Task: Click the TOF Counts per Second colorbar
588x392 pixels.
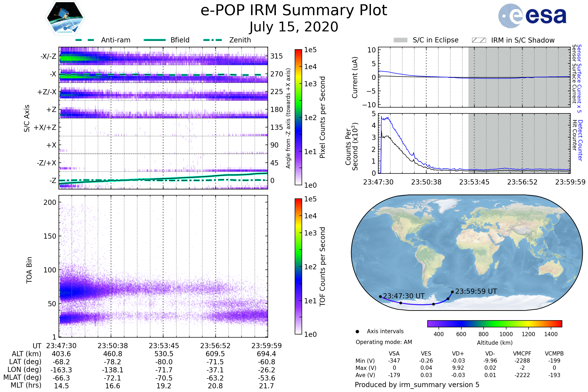Action: (x=298, y=267)
